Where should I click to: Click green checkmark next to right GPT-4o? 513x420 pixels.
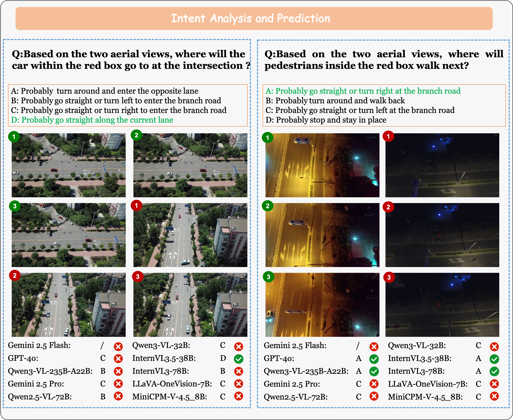374,359
